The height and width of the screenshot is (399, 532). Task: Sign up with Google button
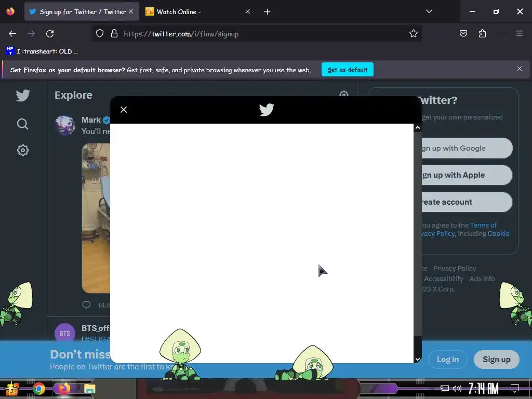467,148
